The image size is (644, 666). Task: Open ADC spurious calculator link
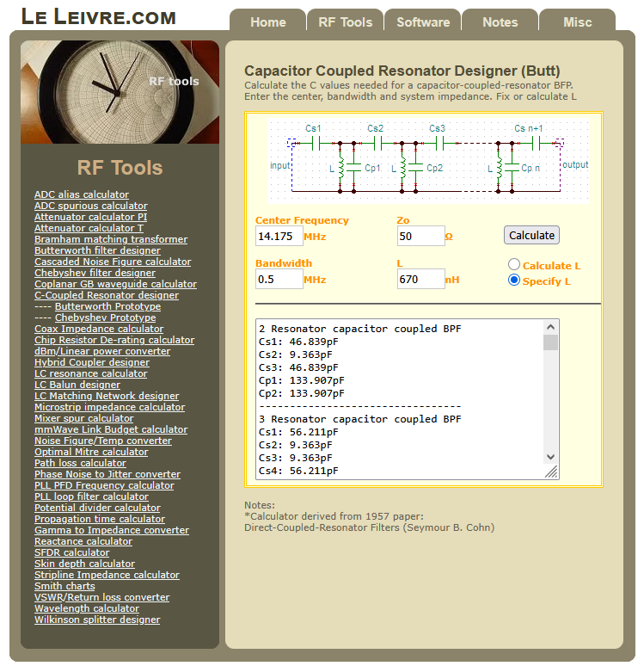click(x=91, y=206)
